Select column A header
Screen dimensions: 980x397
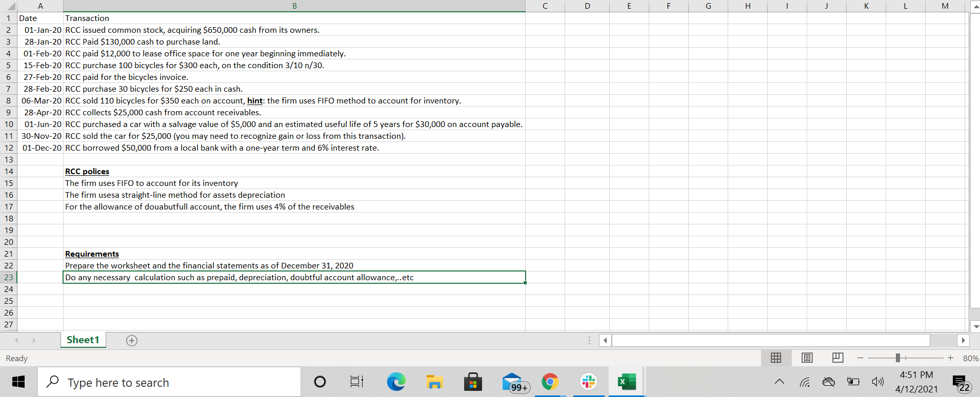pos(40,6)
